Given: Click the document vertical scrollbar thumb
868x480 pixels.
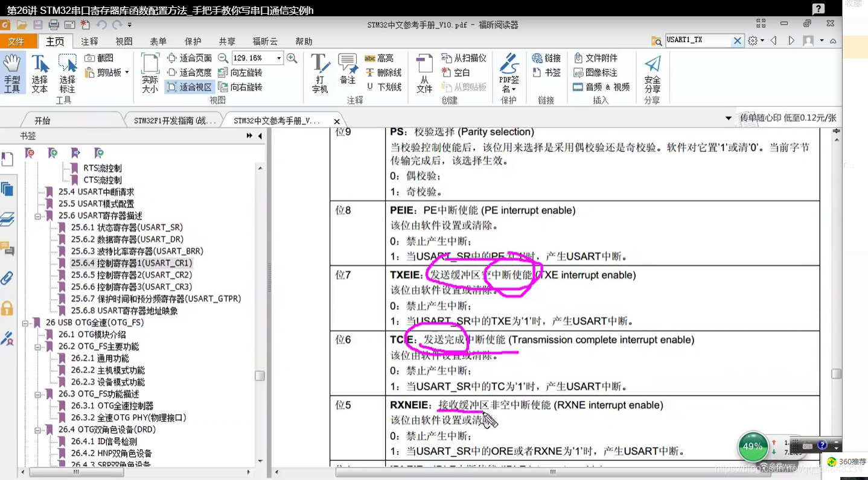Looking at the screenshot, I should (x=836, y=374).
